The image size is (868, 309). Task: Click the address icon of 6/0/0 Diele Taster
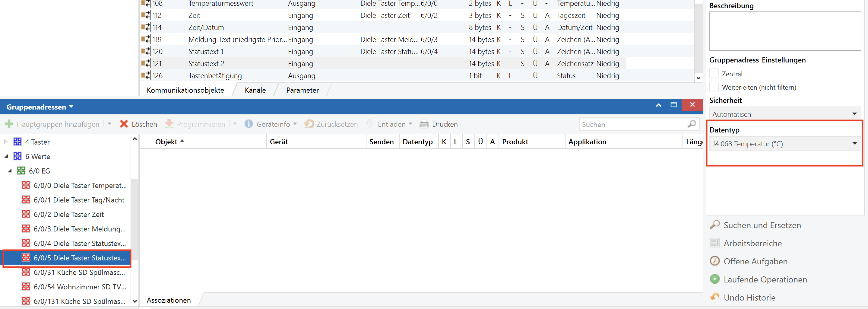[x=26, y=185]
